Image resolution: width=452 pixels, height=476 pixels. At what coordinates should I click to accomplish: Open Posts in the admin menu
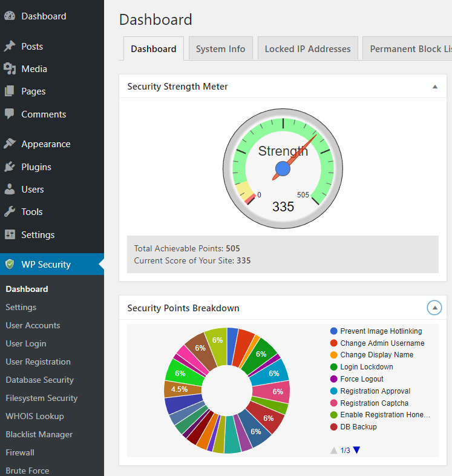click(x=32, y=47)
